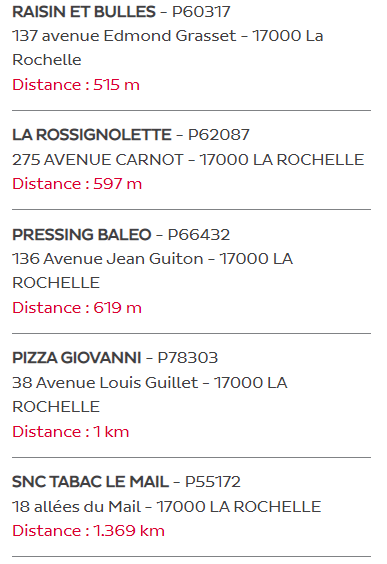Open the 137 avenue Edmond Grasset address
This screenshot has height=564, width=387.
168,47
